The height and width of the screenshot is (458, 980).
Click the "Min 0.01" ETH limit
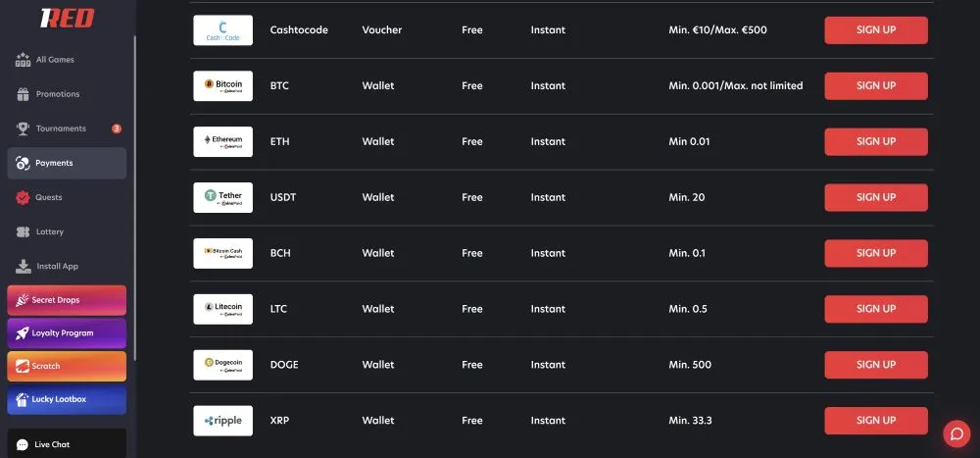[689, 141]
